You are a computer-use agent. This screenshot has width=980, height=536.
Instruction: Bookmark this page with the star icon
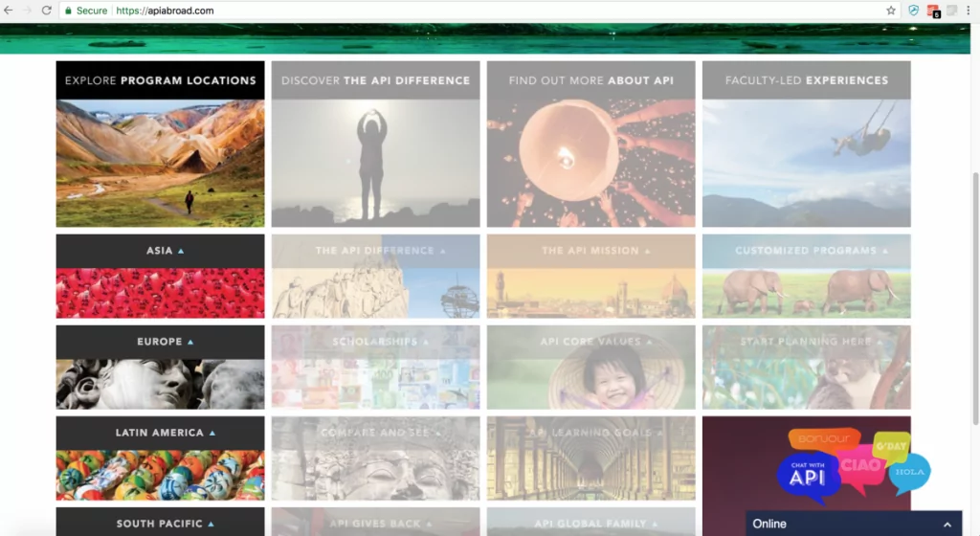click(891, 10)
